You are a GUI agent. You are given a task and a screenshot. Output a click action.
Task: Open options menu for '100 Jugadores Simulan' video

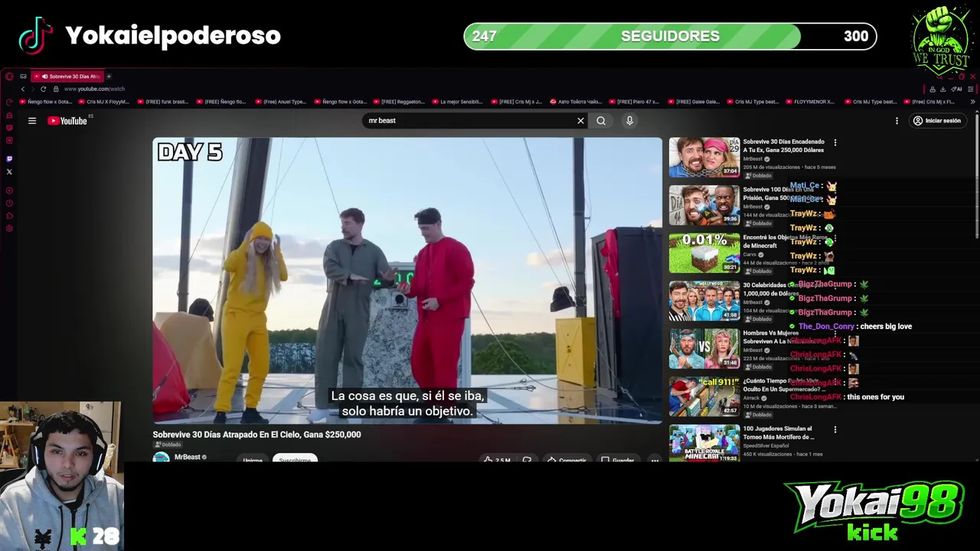[835, 429]
